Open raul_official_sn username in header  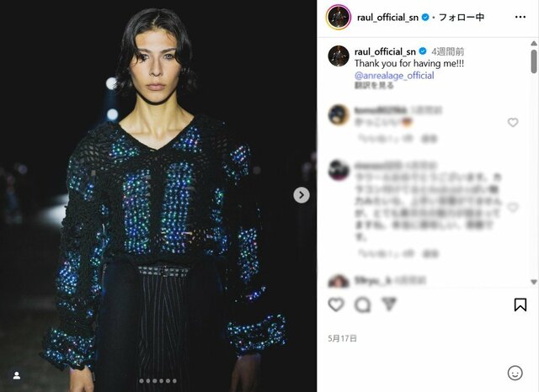point(387,17)
